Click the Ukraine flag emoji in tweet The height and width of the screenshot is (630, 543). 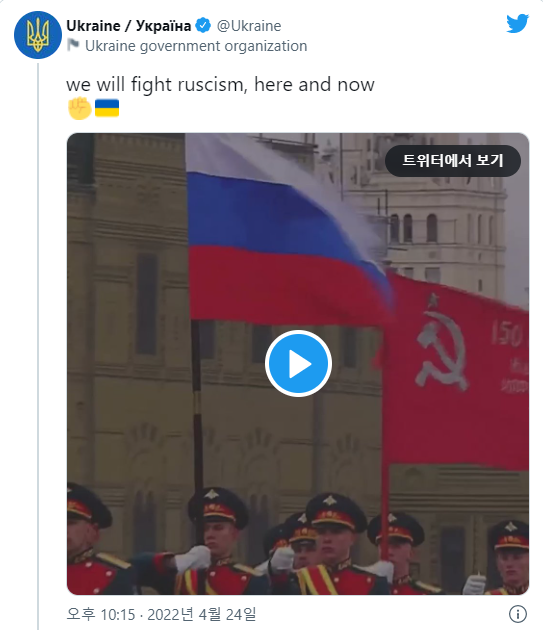107,108
